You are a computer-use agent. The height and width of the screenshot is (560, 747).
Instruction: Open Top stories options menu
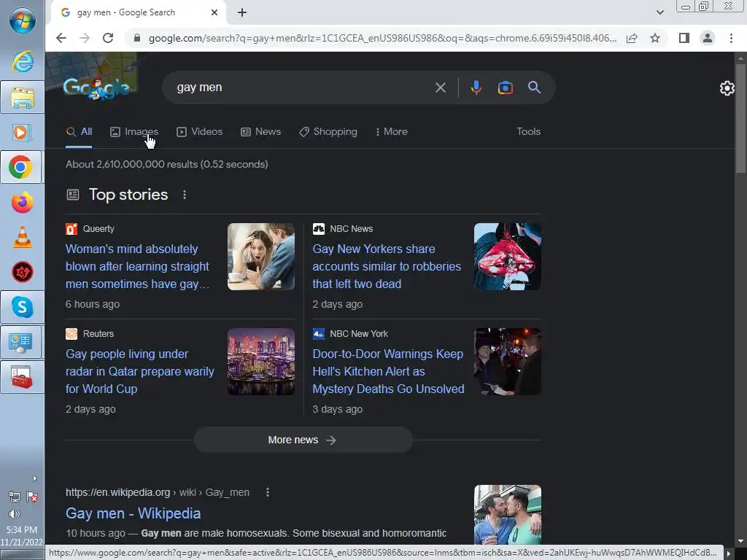coord(185,195)
